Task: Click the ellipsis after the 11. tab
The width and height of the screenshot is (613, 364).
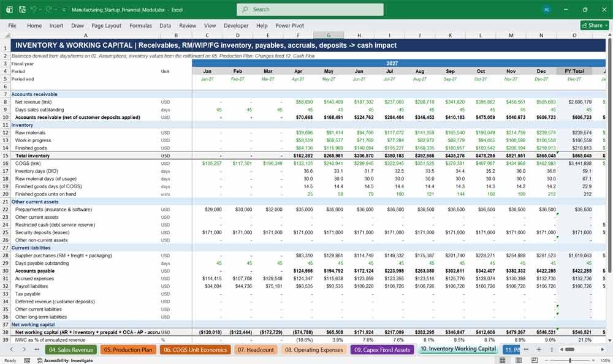Action: point(526,349)
